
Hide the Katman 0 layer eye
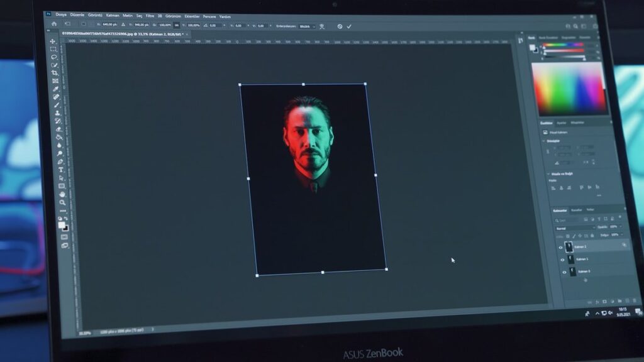[564, 272]
